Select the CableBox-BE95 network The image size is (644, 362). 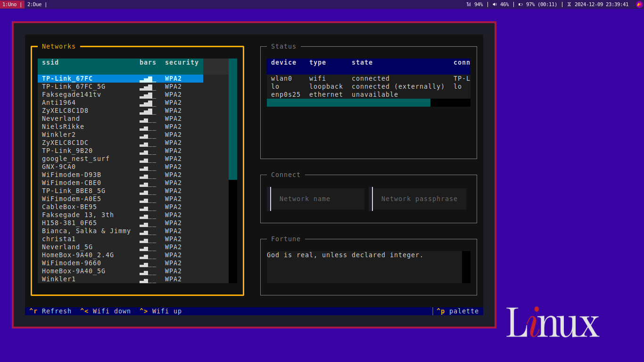121,207
